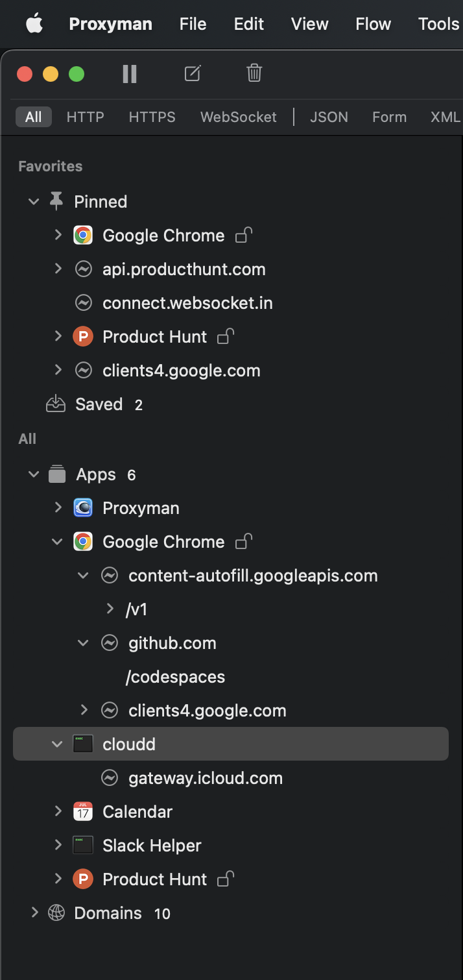Toggle SSL padlock next to pinned Google Chrome

243,236
